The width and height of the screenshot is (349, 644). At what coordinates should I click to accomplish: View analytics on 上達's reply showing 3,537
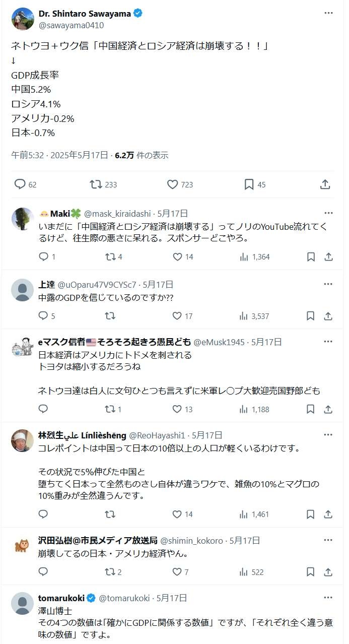pos(244,316)
